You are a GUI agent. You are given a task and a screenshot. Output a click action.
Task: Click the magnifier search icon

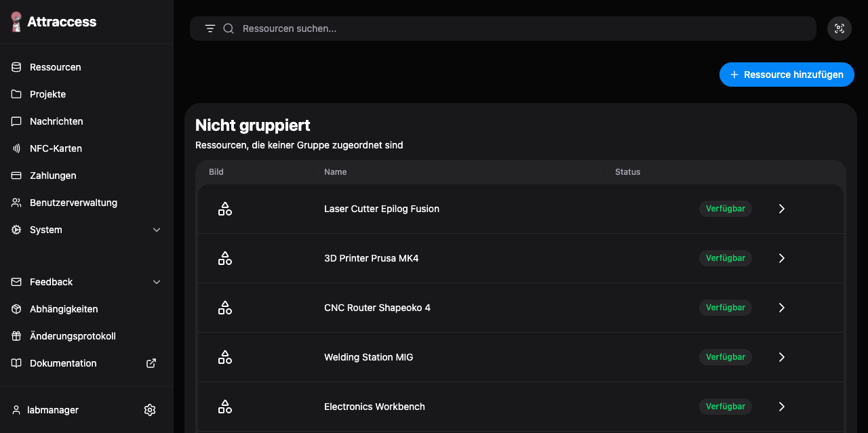(x=229, y=28)
